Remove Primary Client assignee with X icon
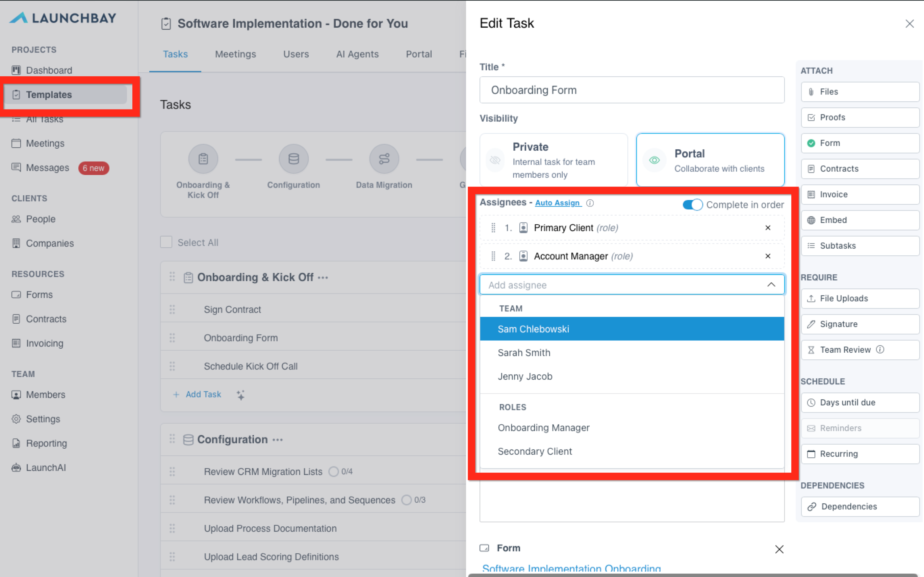This screenshot has width=924, height=577. coord(768,228)
